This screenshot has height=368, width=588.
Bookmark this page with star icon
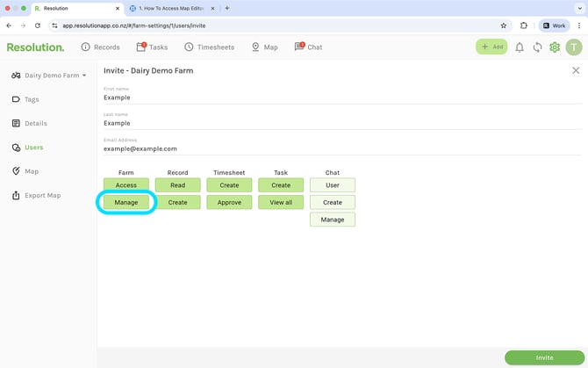(503, 25)
